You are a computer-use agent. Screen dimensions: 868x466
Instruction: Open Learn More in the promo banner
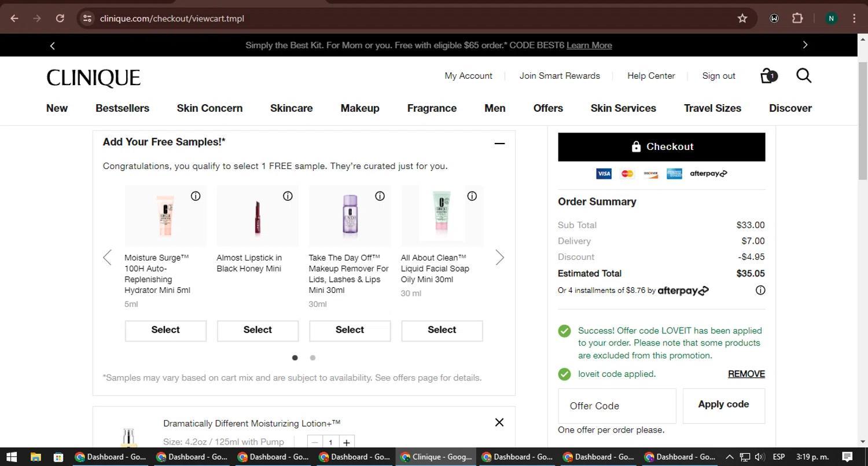[x=589, y=45]
